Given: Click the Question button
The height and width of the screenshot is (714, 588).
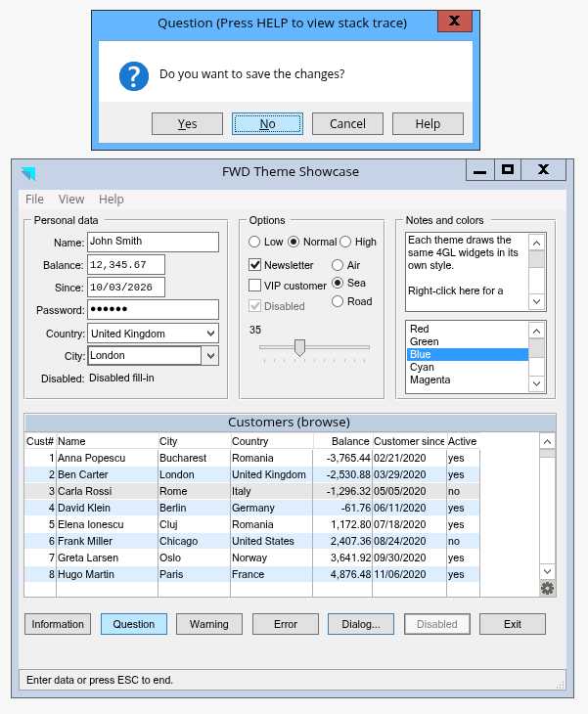Looking at the screenshot, I should 134,624.
